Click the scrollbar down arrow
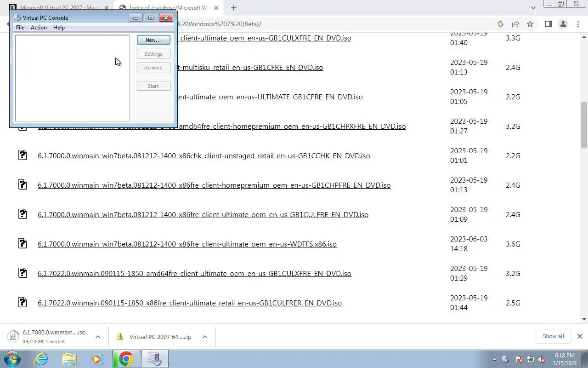 point(584,319)
